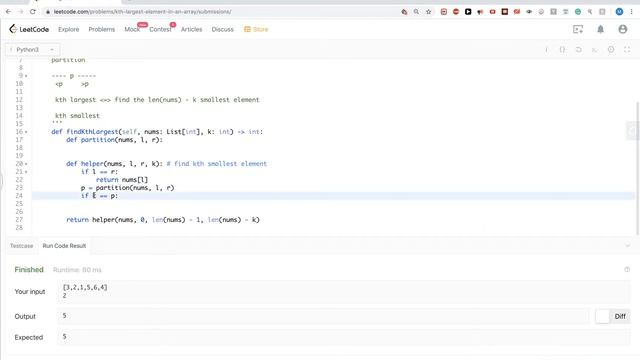Click line number 25 in gutter

tap(19, 204)
